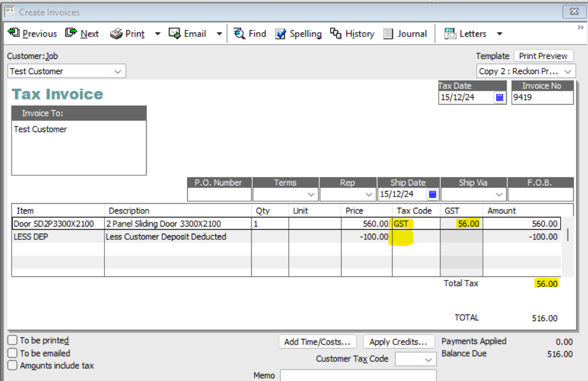Click the Email envelope icon
588x381 pixels.
tap(175, 34)
